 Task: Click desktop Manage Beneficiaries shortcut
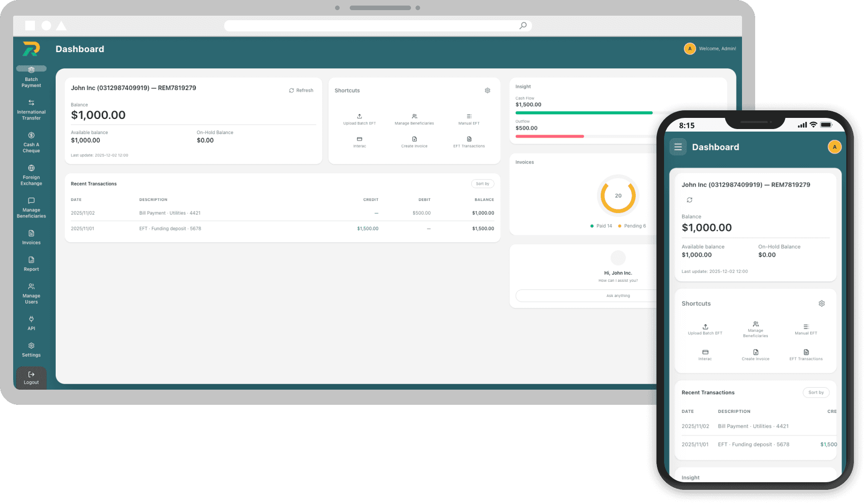click(x=415, y=119)
